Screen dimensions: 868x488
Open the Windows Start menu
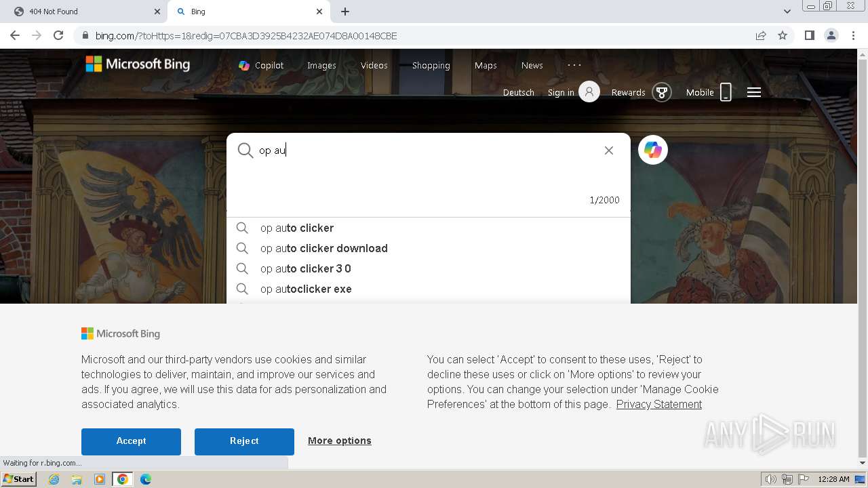point(19,479)
